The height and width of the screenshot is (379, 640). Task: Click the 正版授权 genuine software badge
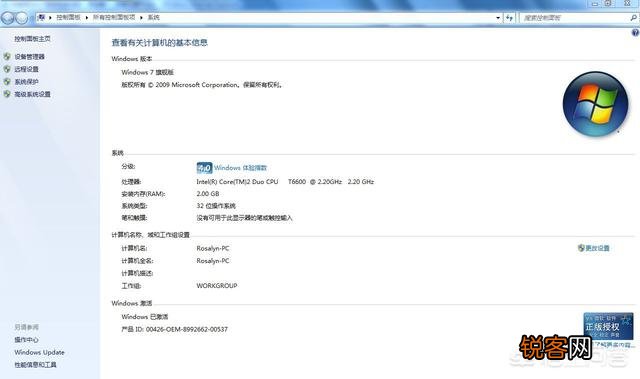[608, 326]
